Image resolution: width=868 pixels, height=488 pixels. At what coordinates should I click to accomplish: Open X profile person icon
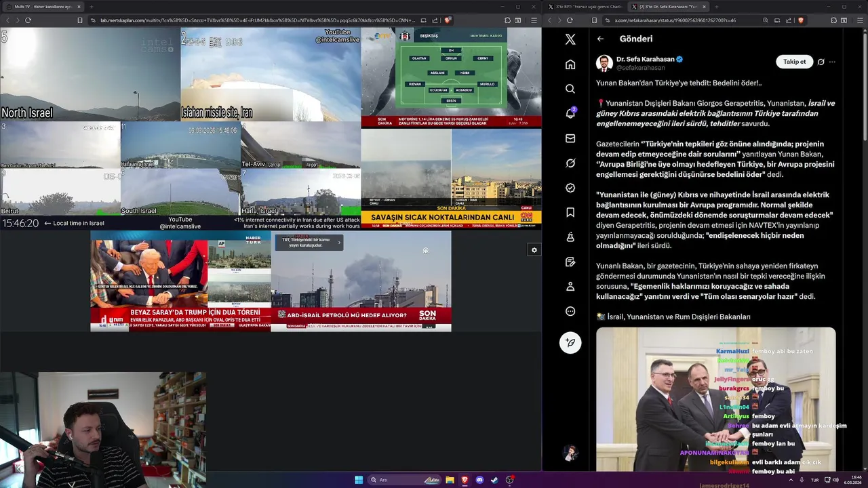570,287
